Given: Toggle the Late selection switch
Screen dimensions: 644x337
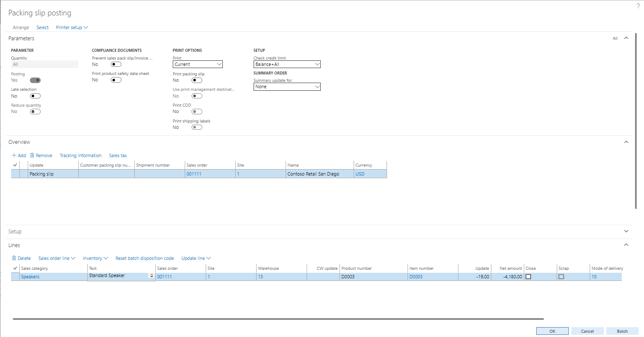Looking at the screenshot, I should click(x=35, y=96).
